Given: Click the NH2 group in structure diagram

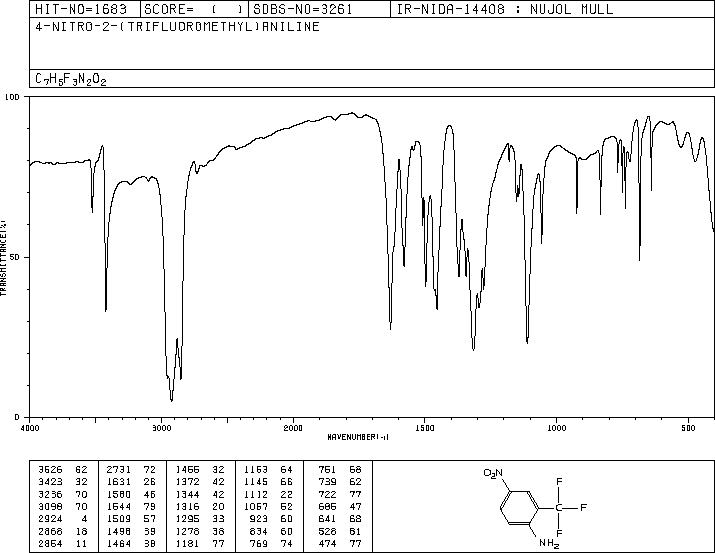Looking at the screenshot, I should pos(549,543).
